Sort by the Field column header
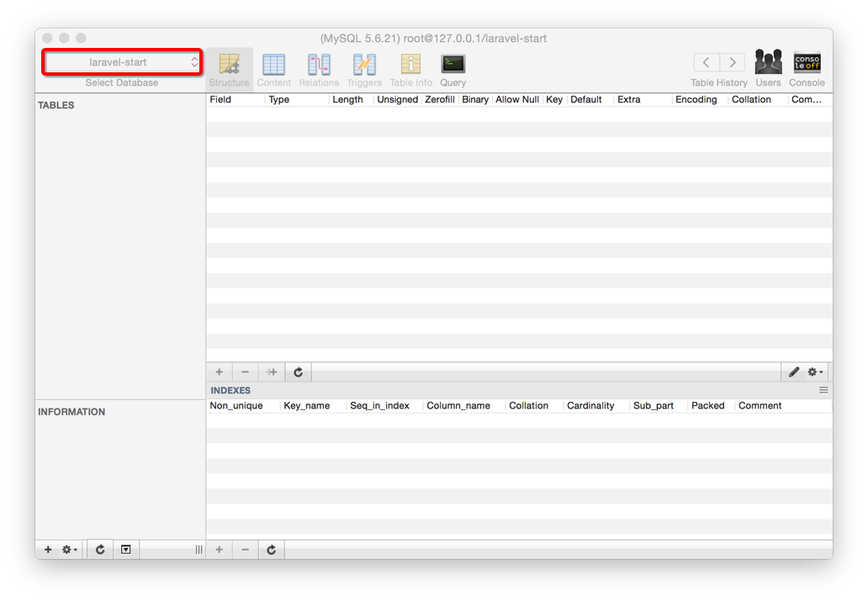 [236, 99]
